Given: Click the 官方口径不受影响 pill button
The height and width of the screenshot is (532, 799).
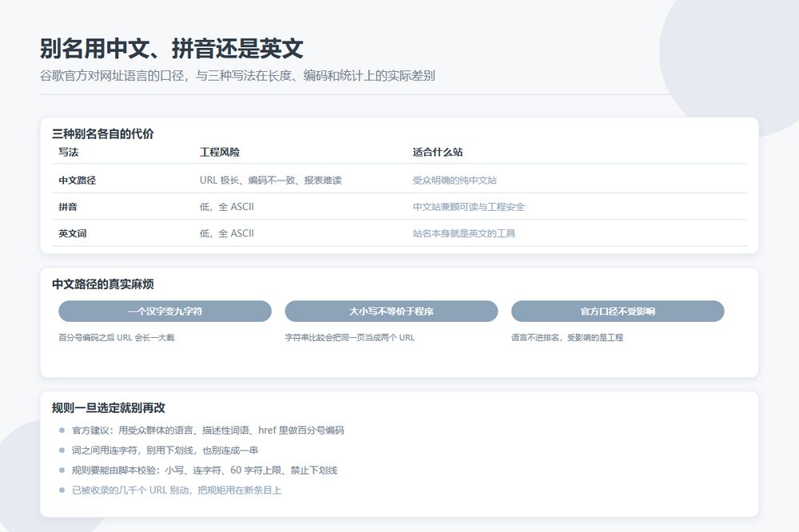Looking at the screenshot, I should click(618, 311).
